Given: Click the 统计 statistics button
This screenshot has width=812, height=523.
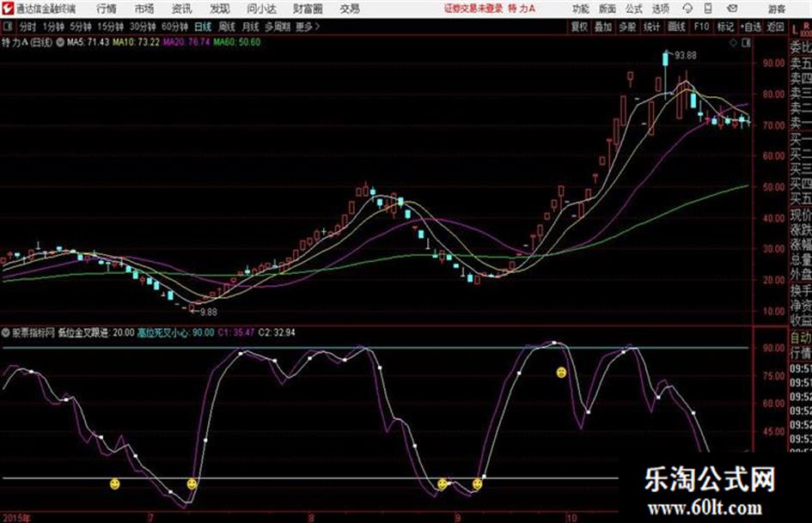Looking at the screenshot, I should click(x=652, y=27).
